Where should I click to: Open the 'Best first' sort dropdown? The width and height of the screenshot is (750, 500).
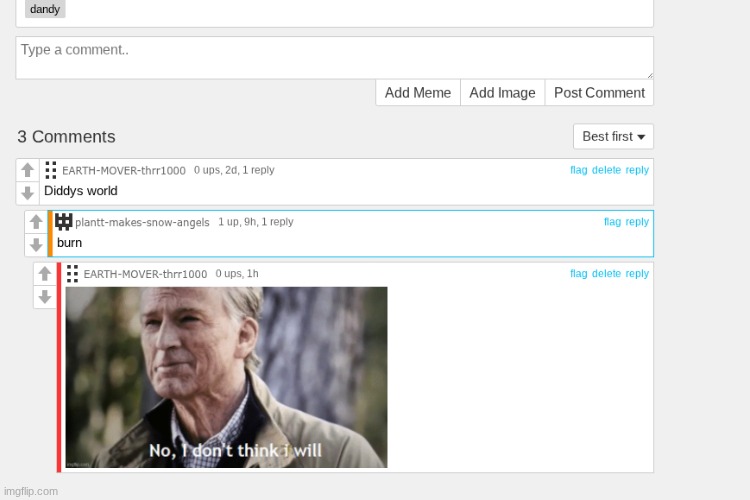[613, 136]
